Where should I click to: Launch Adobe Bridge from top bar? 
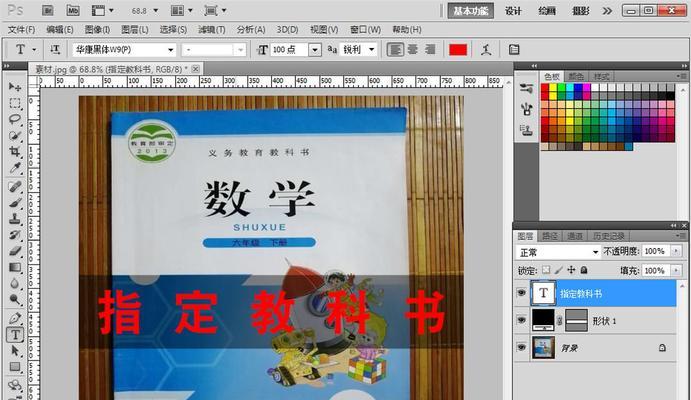pyautogui.click(x=48, y=10)
